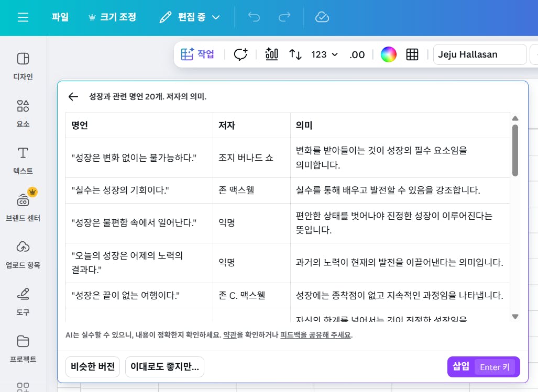Screen dimensions: 538x392
Task: Open the 파일 menu
Action: tap(59, 17)
